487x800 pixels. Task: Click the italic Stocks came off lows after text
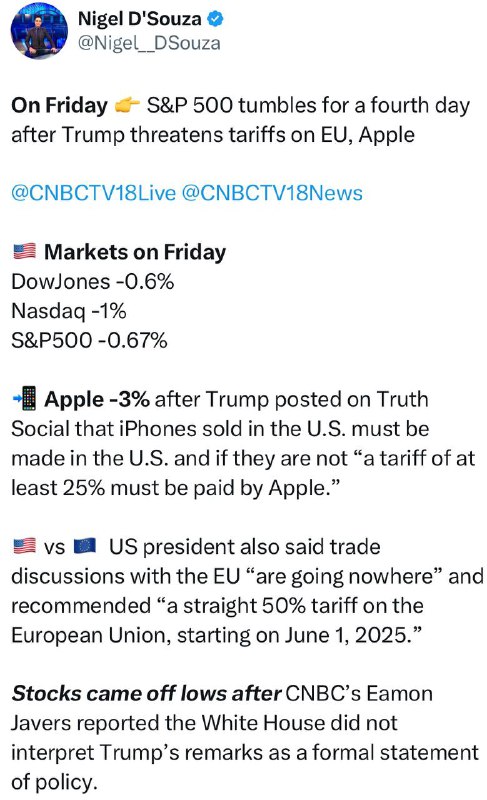(146, 693)
